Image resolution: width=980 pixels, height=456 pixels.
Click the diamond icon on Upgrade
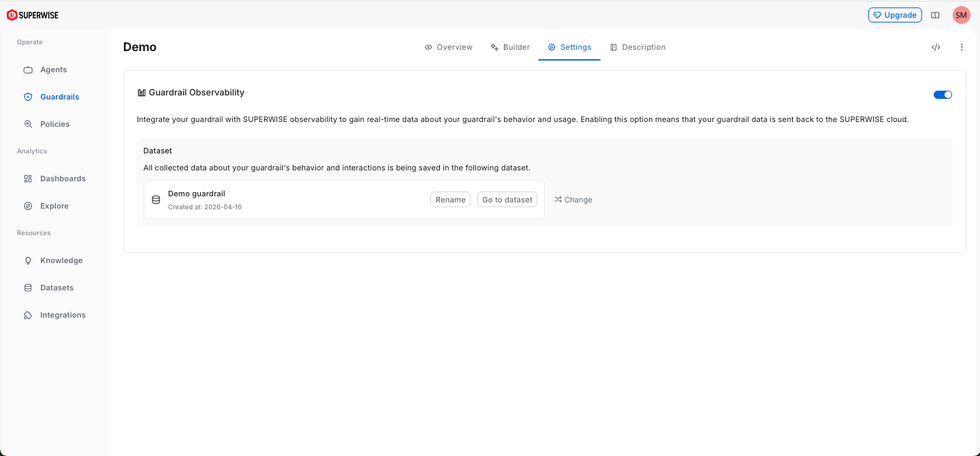(x=877, y=15)
